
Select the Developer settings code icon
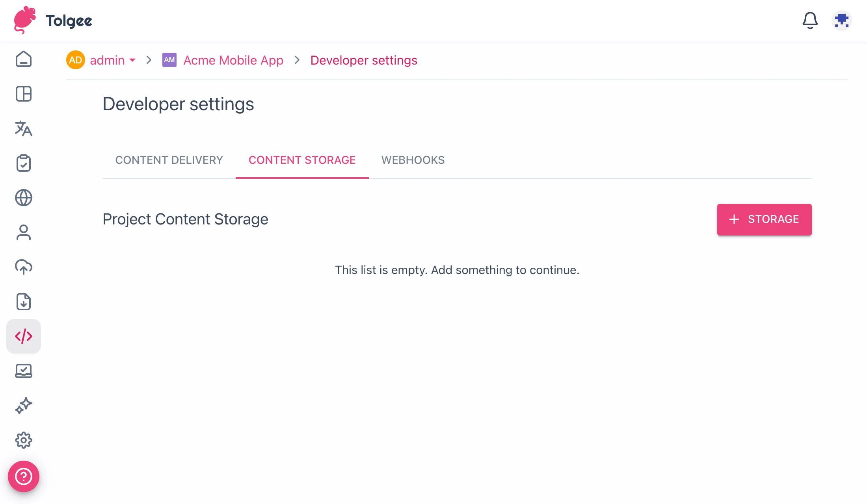click(x=24, y=336)
